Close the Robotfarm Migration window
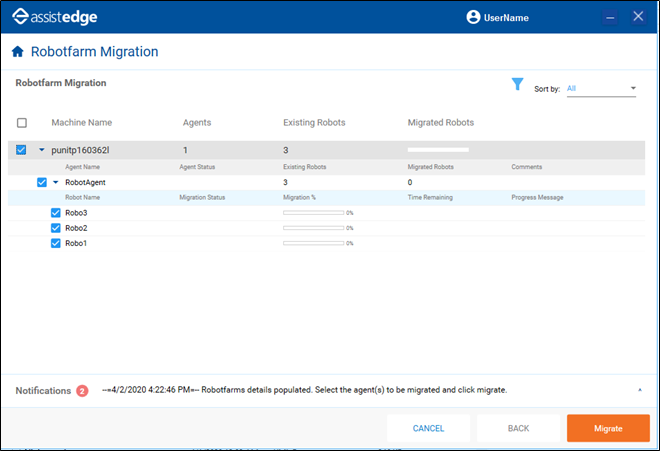 [x=639, y=17]
